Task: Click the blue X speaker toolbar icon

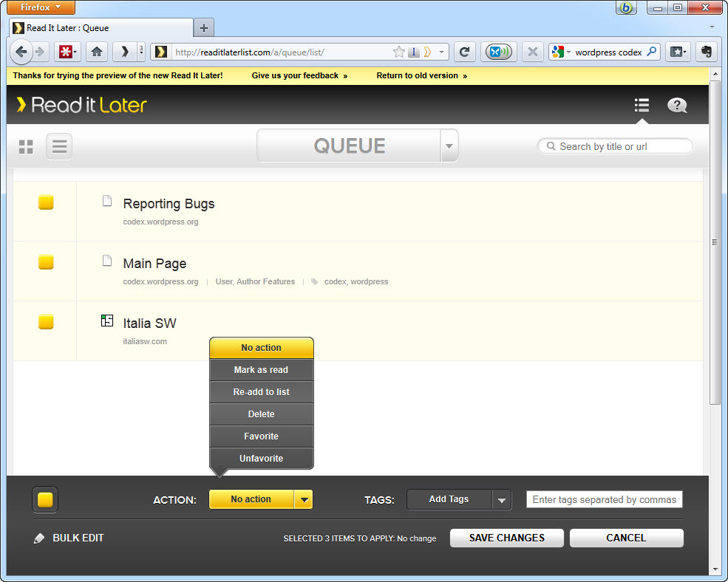Action: click(x=499, y=52)
